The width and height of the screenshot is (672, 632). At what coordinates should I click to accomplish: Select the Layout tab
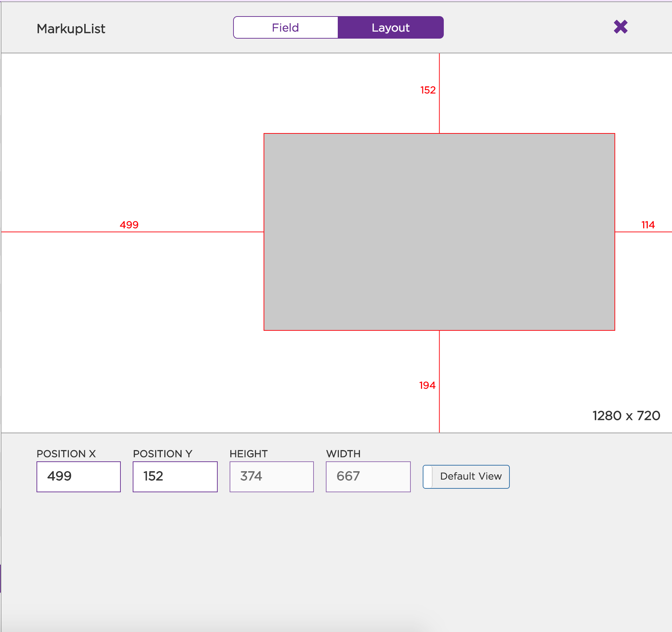pos(391,27)
